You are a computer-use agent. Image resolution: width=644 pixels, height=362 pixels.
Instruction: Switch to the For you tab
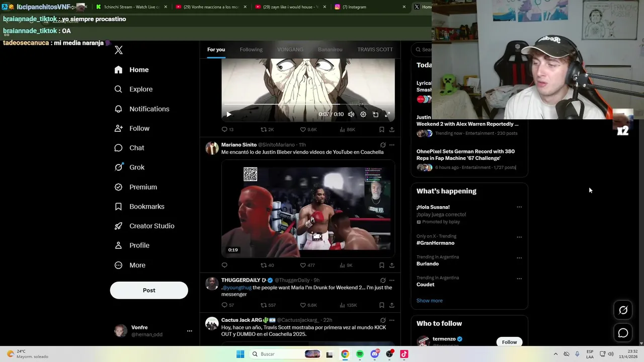click(216, 49)
